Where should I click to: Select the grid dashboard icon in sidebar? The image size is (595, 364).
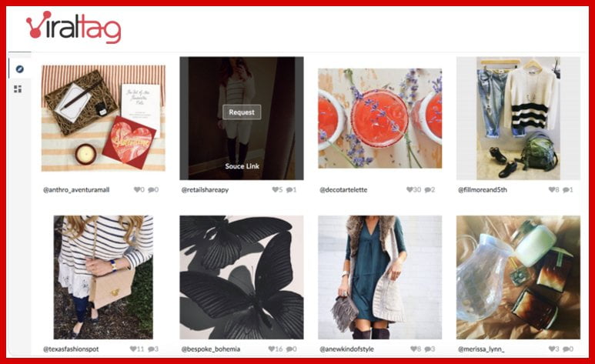(x=18, y=88)
